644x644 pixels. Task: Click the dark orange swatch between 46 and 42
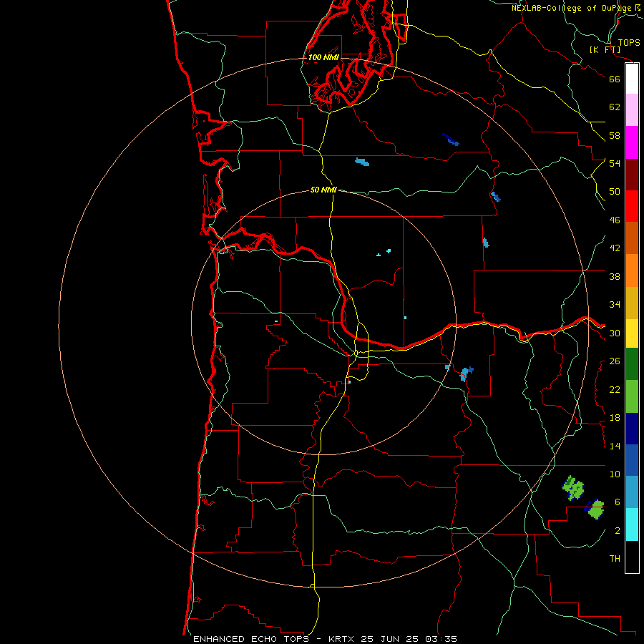[x=632, y=238]
